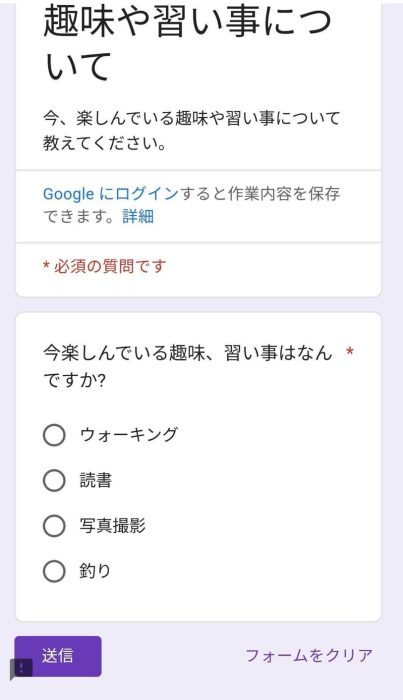
Task: Pick the 写真撮影 radio button
Action: click(x=54, y=525)
